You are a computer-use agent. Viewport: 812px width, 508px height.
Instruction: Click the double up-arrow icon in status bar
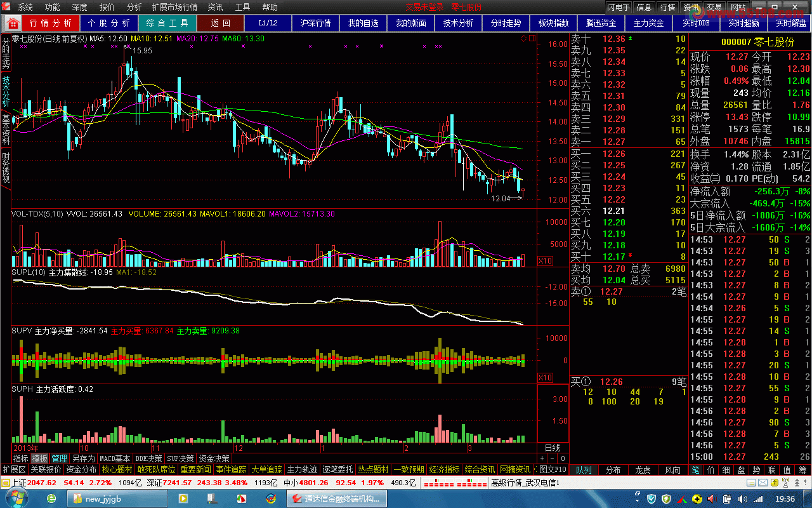point(797,483)
